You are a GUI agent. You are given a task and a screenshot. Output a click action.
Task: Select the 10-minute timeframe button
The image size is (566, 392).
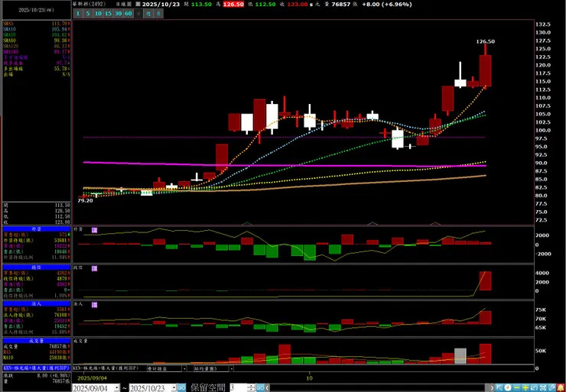pyautogui.click(x=98, y=13)
